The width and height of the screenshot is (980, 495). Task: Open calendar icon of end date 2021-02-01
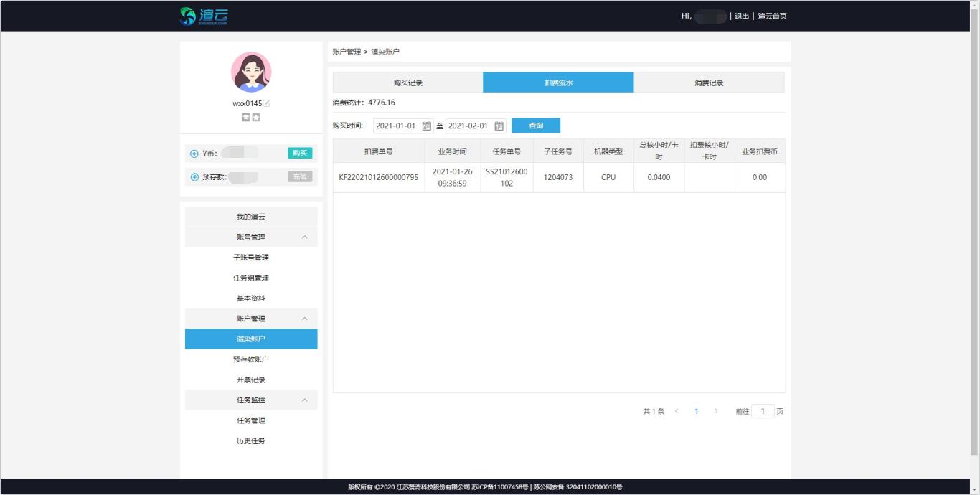pos(499,126)
